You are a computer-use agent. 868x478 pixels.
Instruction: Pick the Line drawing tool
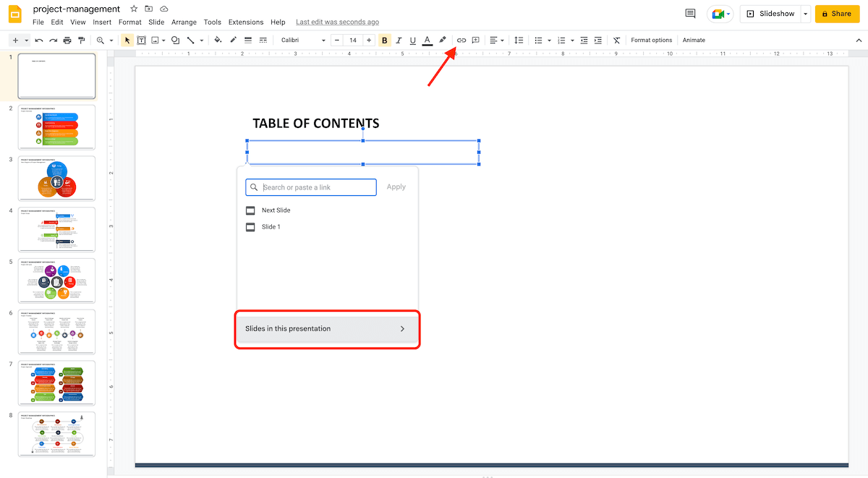tap(189, 40)
